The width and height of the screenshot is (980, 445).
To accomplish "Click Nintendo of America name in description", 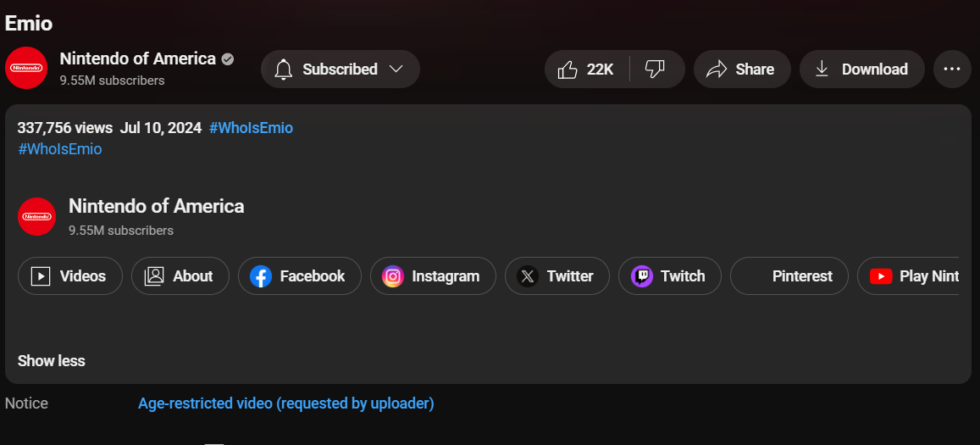I will pos(156,206).
